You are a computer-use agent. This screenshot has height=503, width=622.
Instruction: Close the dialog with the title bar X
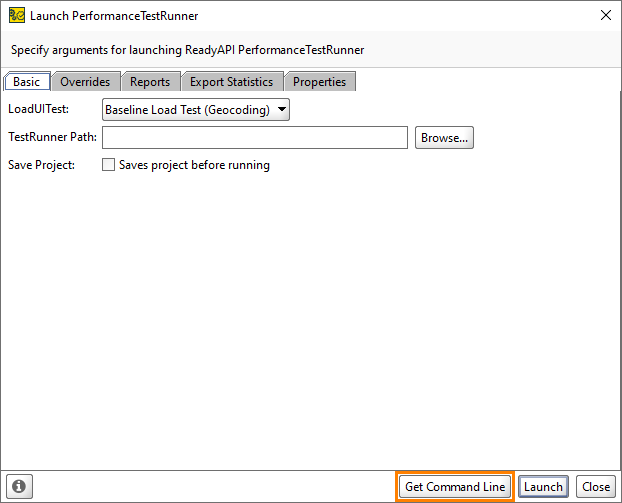click(x=604, y=15)
